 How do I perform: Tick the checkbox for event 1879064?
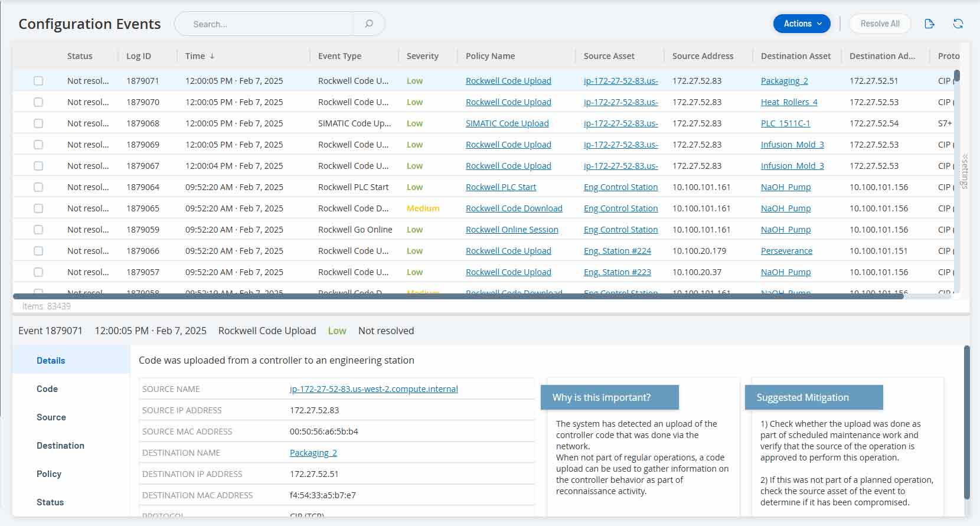tap(38, 187)
